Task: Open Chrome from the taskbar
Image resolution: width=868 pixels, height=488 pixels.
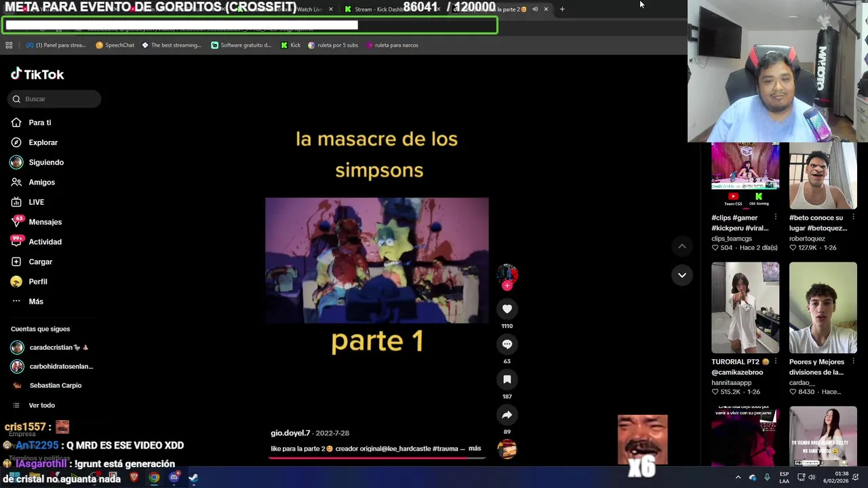Action: click(154, 478)
